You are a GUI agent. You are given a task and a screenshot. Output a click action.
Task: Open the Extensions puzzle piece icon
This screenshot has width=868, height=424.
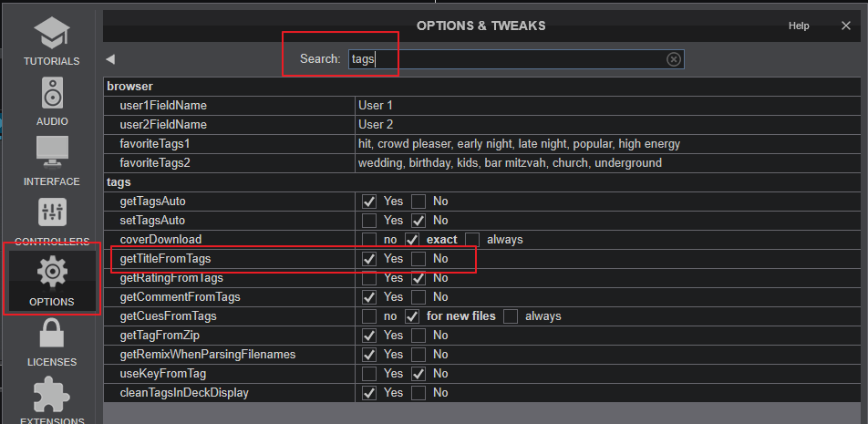52,394
